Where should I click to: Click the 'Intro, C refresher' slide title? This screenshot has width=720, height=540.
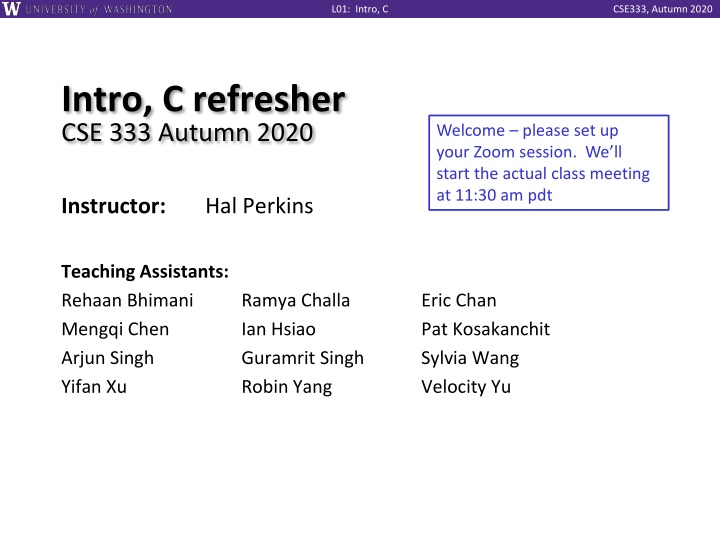coord(203,99)
